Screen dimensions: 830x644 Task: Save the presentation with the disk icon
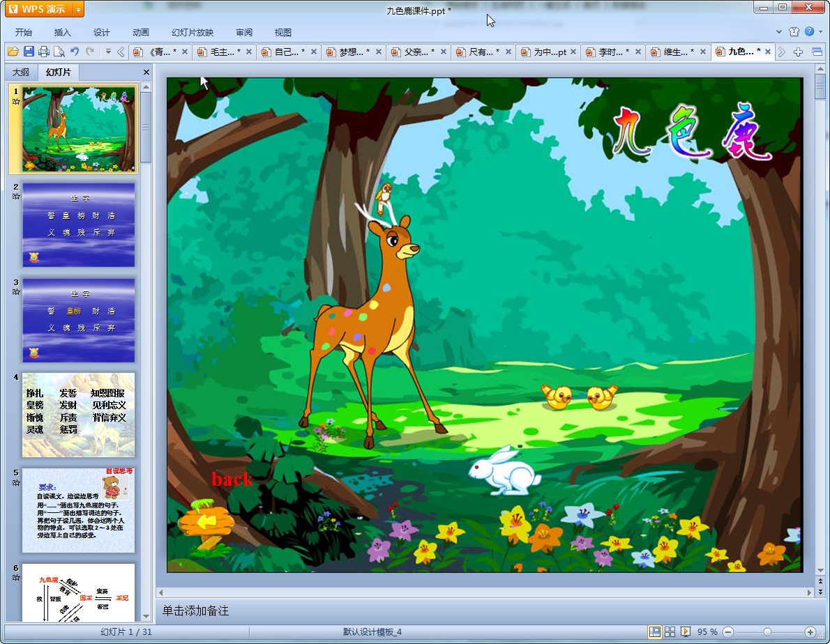coord(29,52)
